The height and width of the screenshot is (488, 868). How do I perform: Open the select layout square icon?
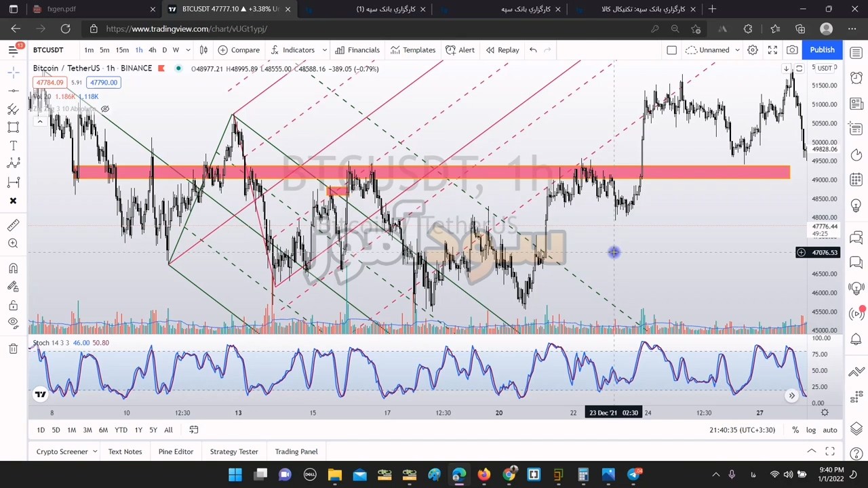[671, 49]
